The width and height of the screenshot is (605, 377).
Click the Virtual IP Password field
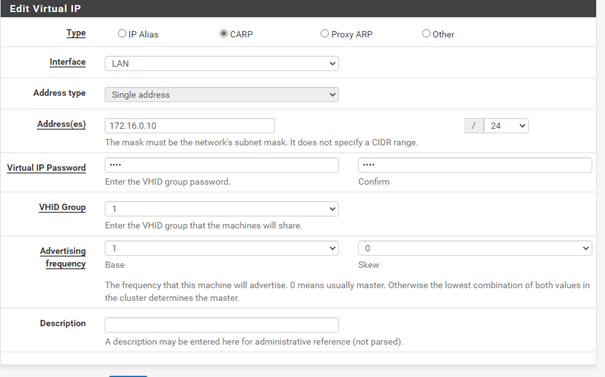click(222, 165)
